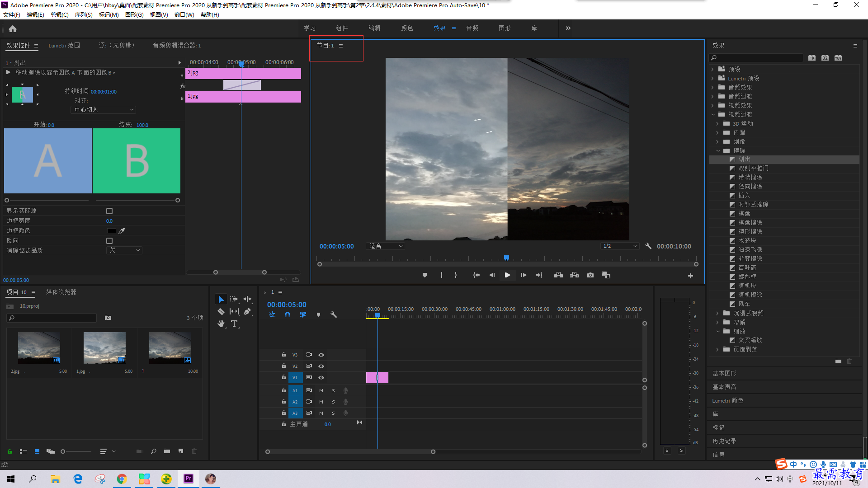This screenshot has height=488, width=868.
Task: Click the Play button in Program monitor
Action: pos(507,275)
